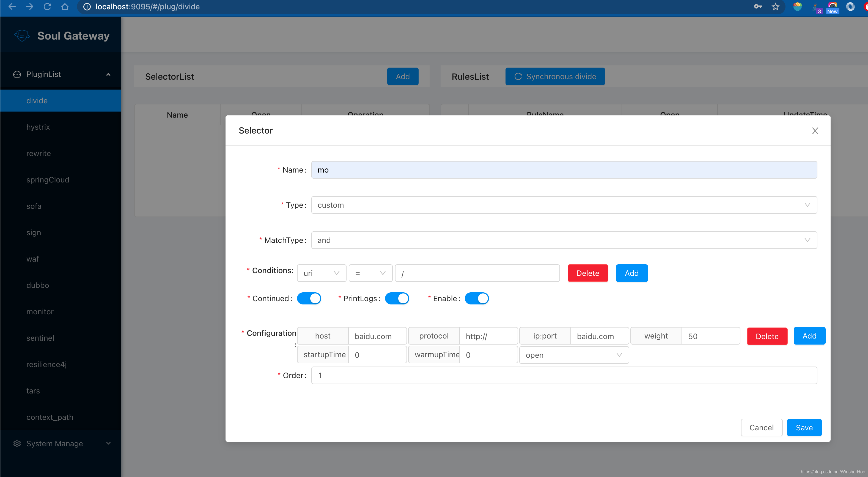Open the saved passwords key icon

point(758,6)
